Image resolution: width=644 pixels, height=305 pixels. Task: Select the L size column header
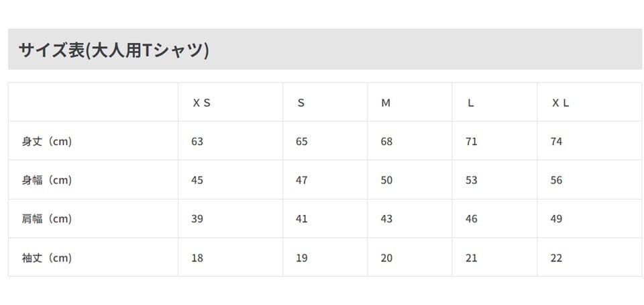point(471,103)
